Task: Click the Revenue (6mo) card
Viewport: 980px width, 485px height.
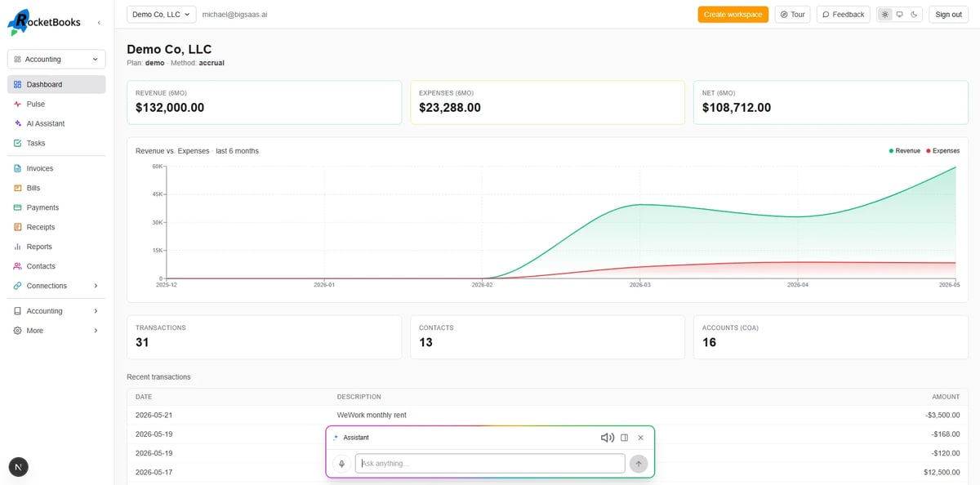Action: [264, 102]
